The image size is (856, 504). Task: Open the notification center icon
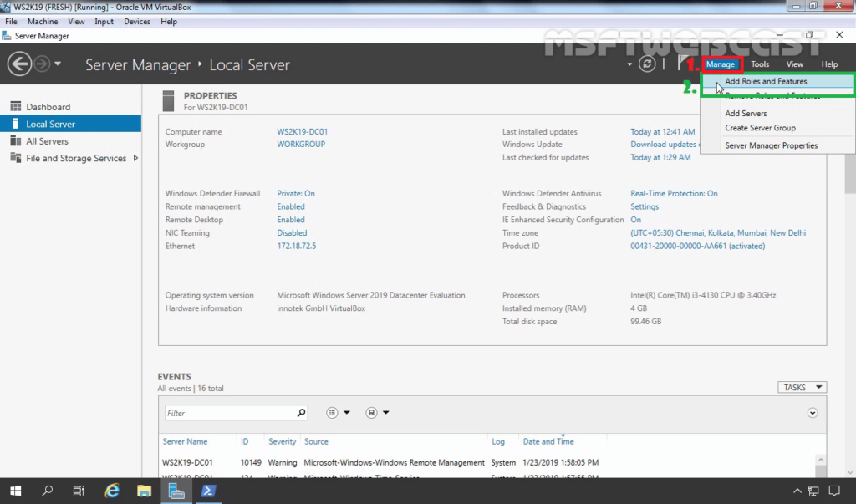pyautogui.click(x=834, y=491)
